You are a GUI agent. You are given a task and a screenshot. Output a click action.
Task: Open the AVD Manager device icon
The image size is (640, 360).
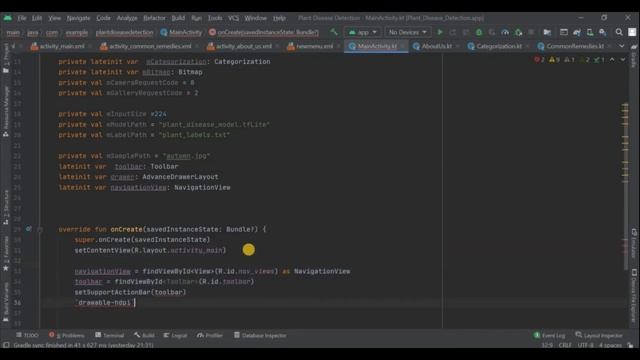tap(590, 32)
